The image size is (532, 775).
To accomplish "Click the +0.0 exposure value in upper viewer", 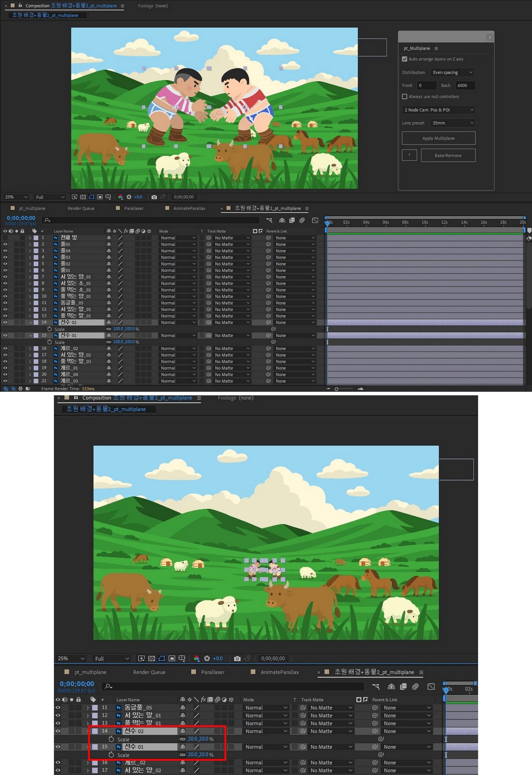I will click(138, 197).
